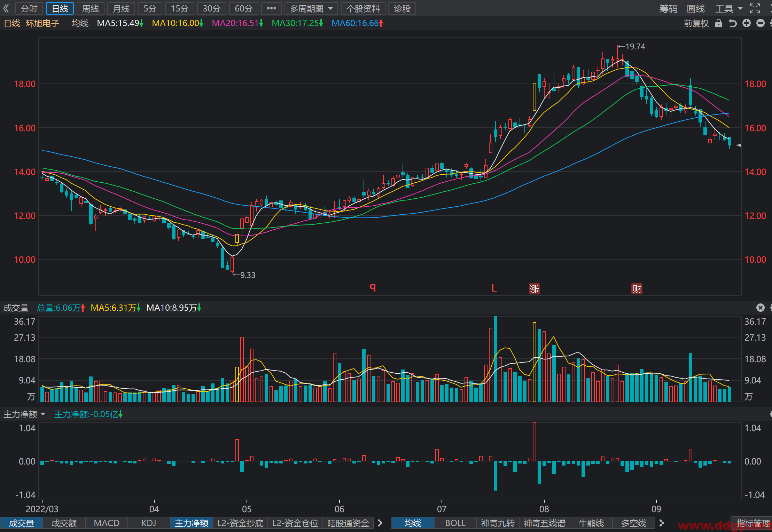This screenshot has width=772, height=532.
Task: Click 前复权 adjustment setting
Action: pos(696,23)
